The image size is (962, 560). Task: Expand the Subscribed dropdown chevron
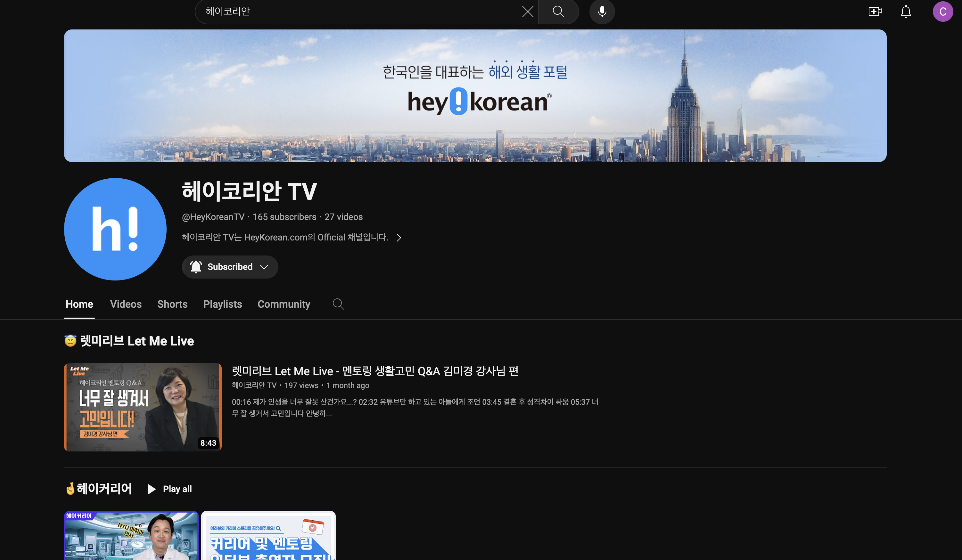point(264,267)
